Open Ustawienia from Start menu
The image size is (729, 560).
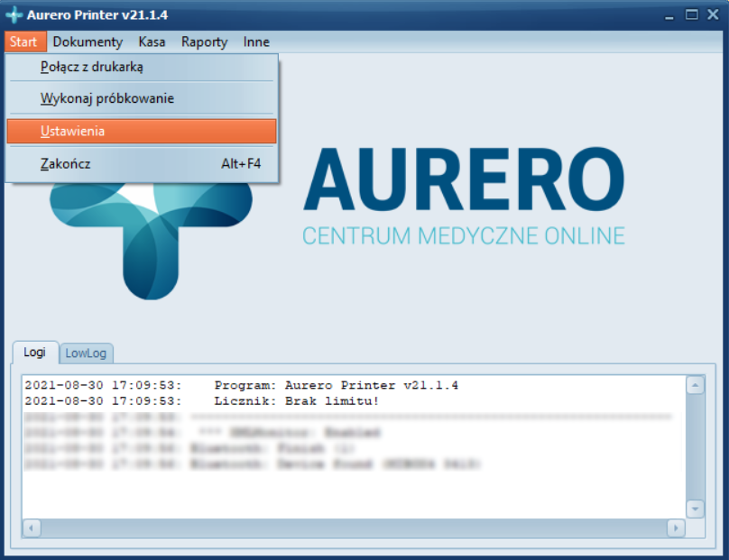point(142,131)
